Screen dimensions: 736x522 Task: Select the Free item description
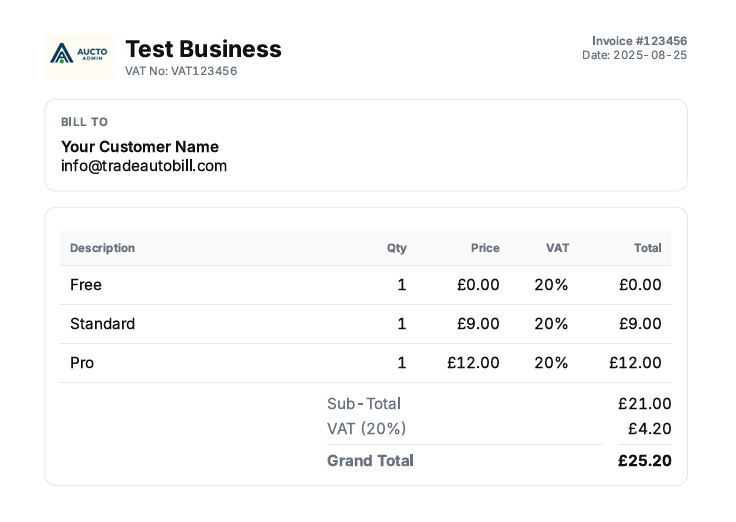click(86, 284)
